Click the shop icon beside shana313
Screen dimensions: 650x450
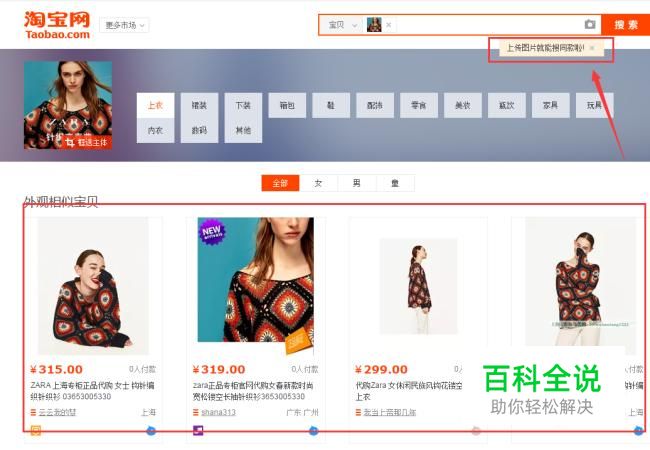196,412
